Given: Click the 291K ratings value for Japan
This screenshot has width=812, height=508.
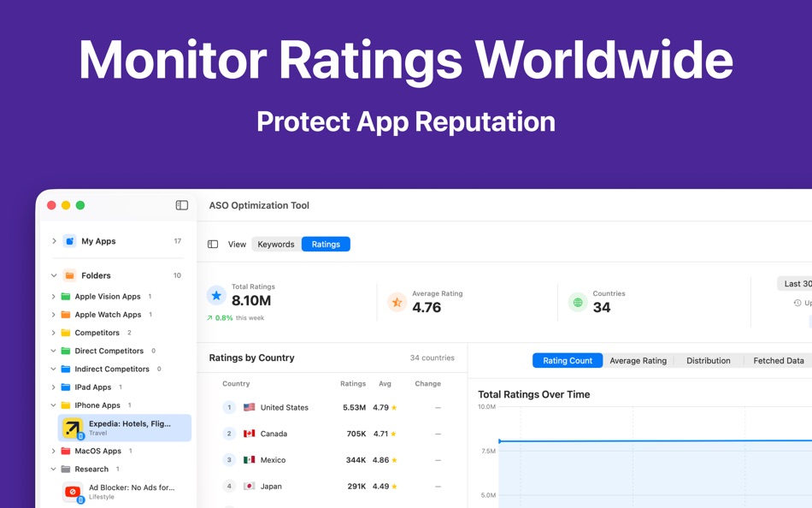Looking at the screenshot, I should click(356, 487).
